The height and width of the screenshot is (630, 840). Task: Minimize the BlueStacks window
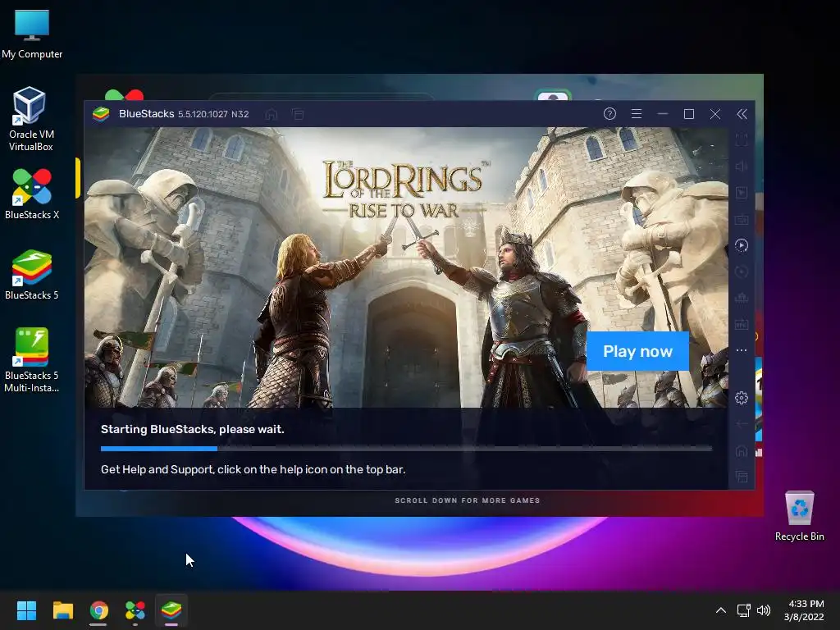(x=663, y=113)
